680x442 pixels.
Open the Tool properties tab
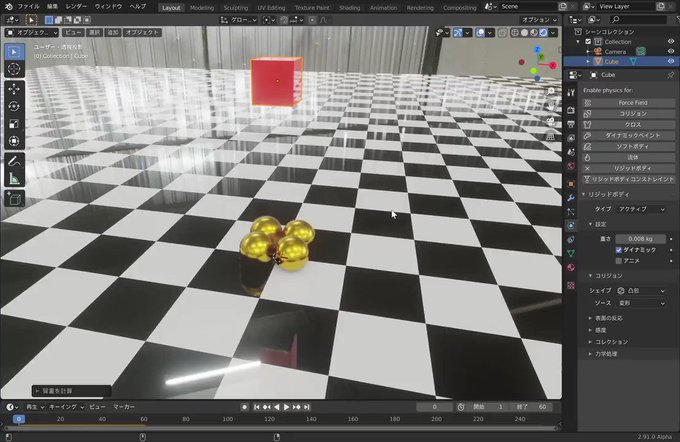pos(571,92)
